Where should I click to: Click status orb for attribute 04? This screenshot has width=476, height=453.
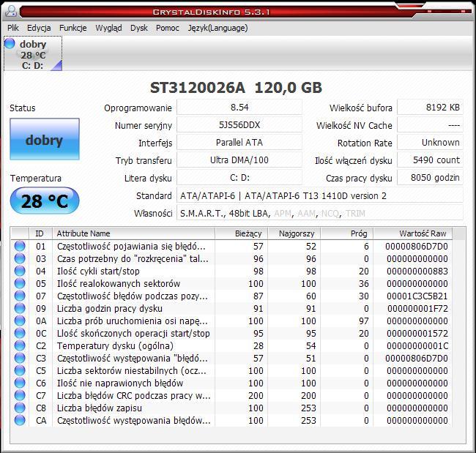tap(20, 271)
